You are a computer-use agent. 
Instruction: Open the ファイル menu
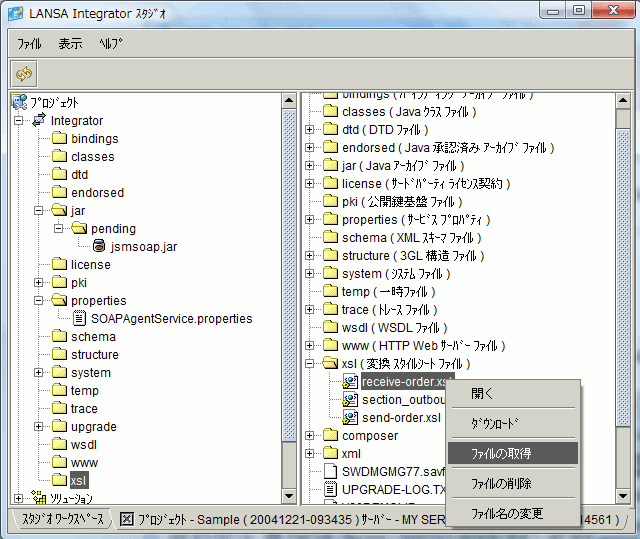(29, 43)
